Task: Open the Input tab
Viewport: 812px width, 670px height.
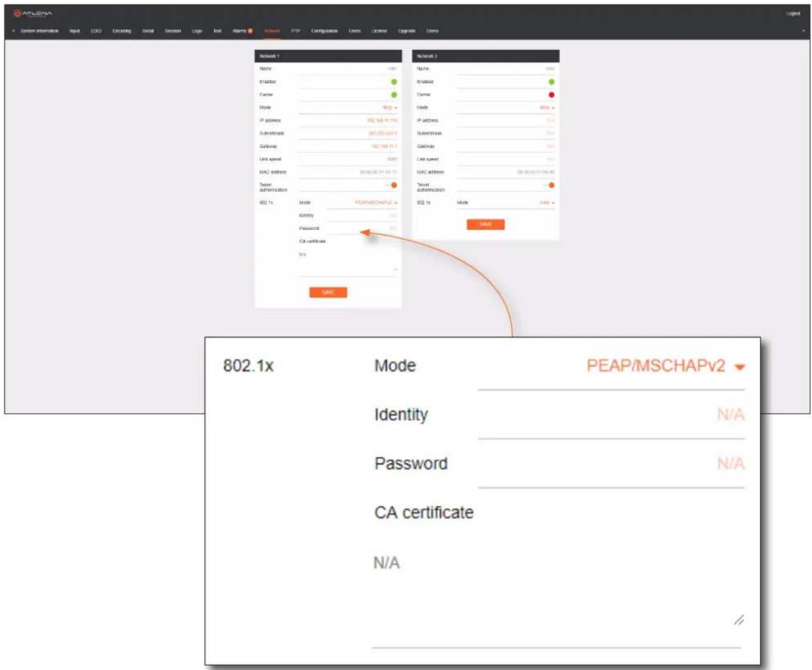Action: click(74, 31)
